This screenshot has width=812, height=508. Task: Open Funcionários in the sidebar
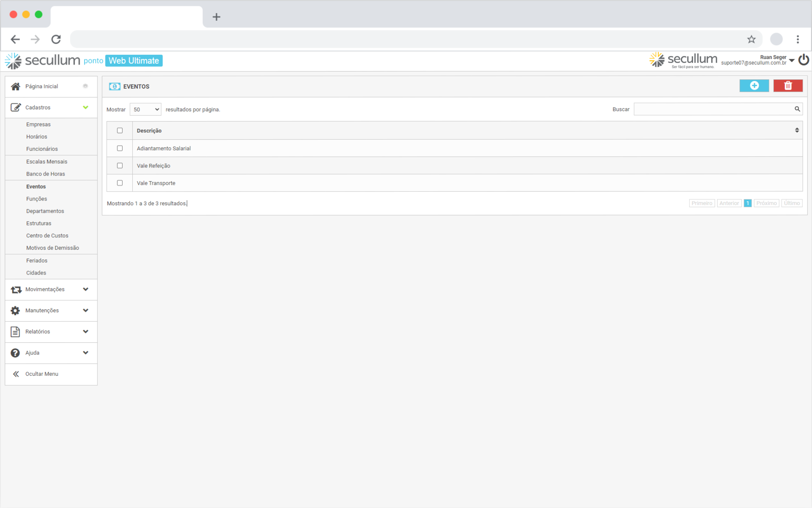pos(42,149)
